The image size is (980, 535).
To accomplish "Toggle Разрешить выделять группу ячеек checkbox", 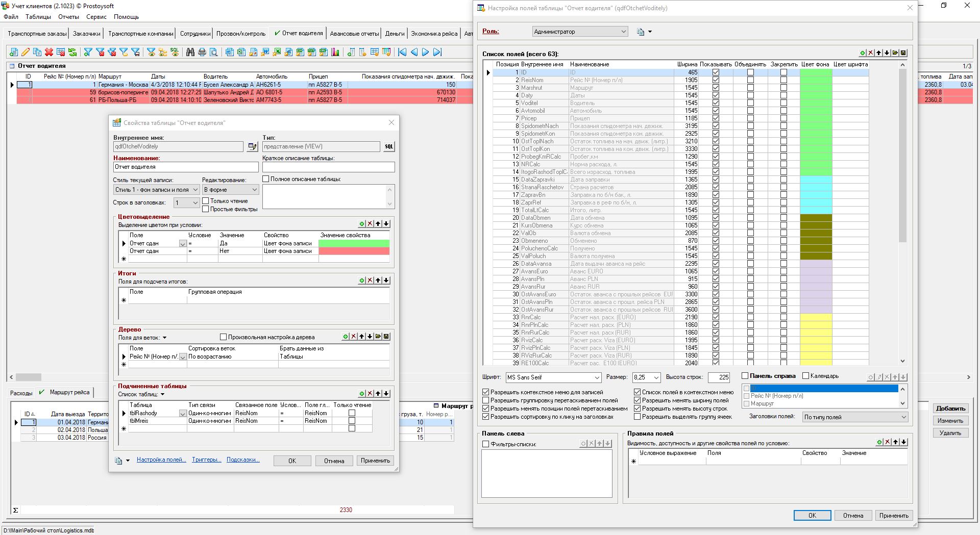I will tap(638, 417).
